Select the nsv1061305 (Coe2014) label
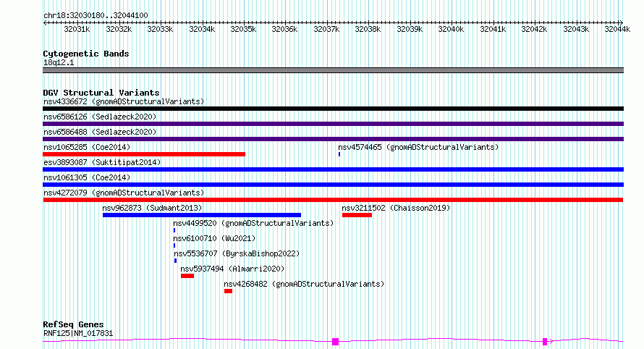The width and height of the screenshot is (644, 349). 87,177
